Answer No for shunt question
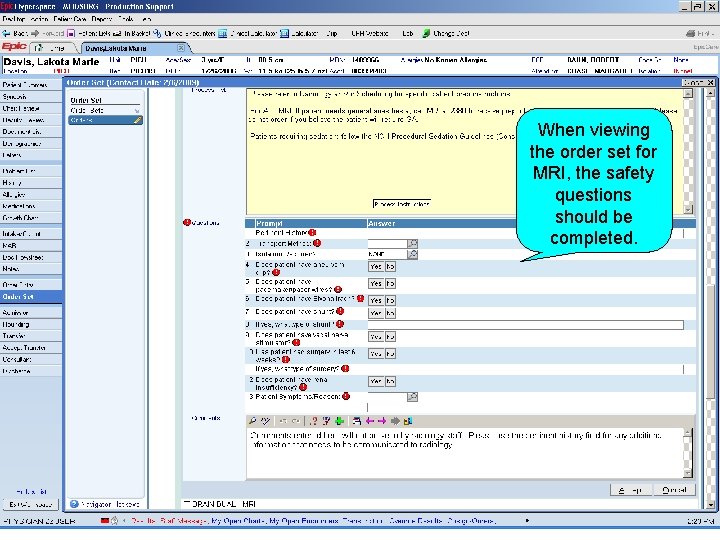Screen dimensions: 720x540 [390, 313]
